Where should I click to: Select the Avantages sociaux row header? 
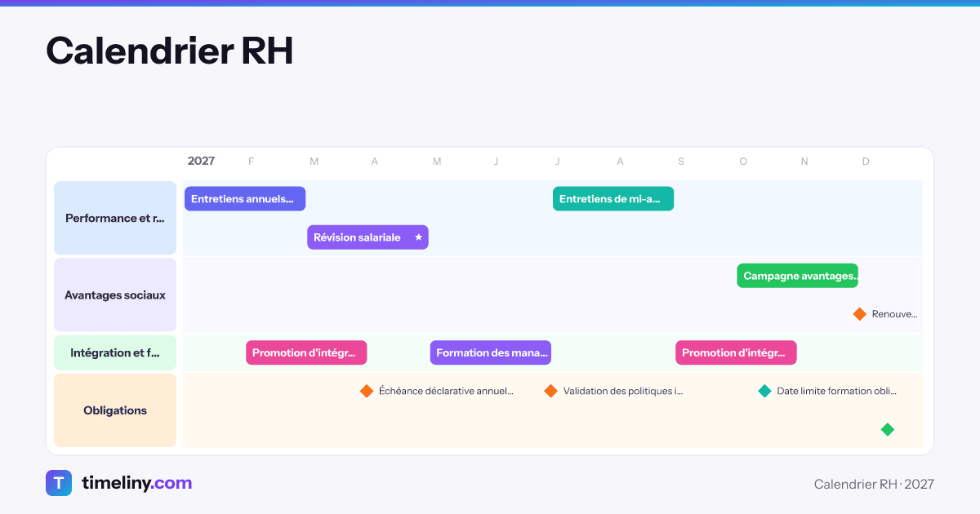[x=115, y=295]
